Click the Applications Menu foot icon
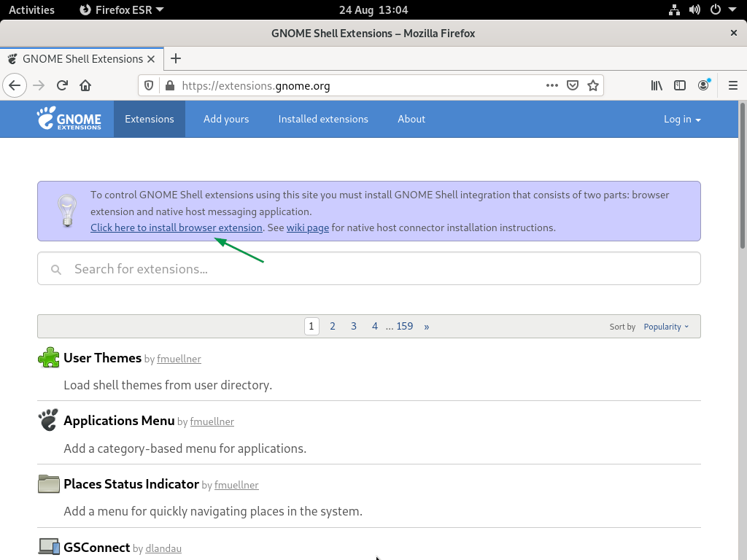Image resolution: width=747 pixels, height=560 pixels. pos(49,420)
